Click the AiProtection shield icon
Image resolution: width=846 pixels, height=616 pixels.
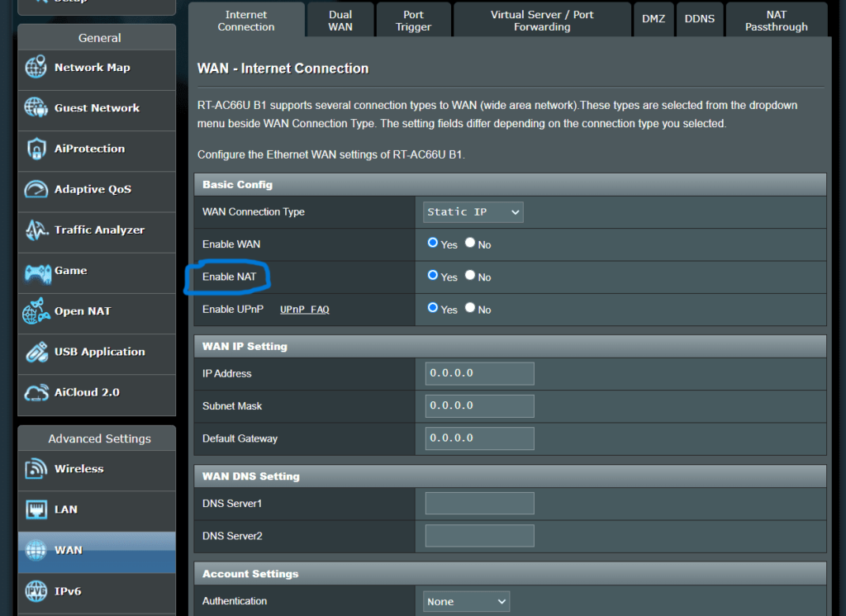[x=36, y=149]
